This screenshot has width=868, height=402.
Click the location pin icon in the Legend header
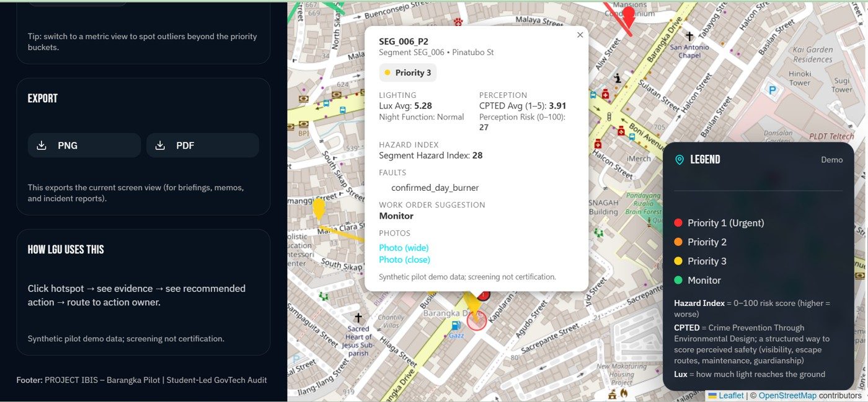pos(680,160)
